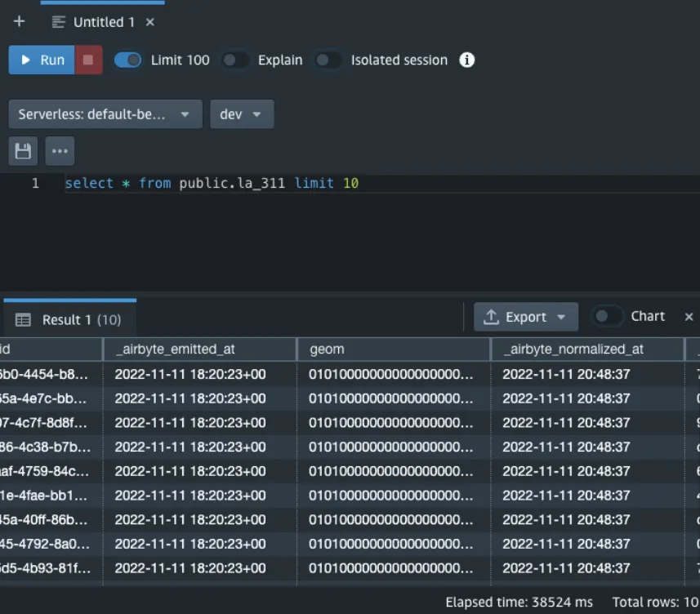Click the geom column header

[327, 349]
